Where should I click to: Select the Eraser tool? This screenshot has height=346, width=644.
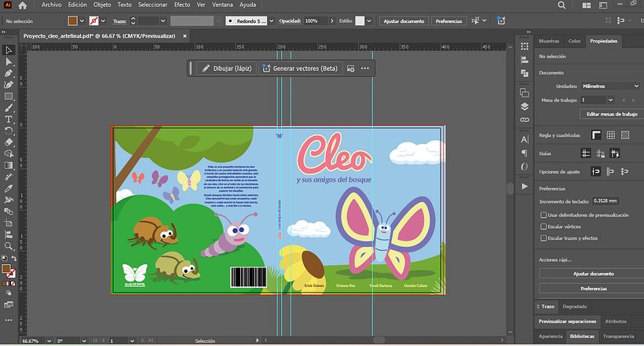click(8, 142)
